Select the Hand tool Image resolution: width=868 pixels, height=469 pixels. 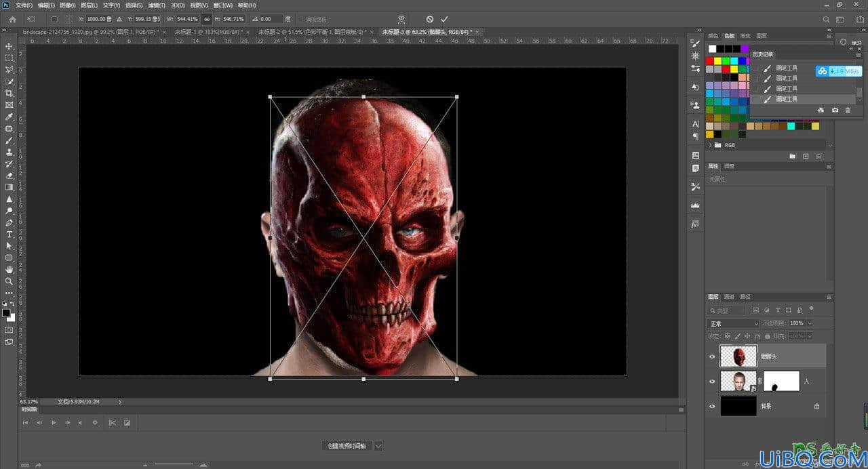tap(9, 269)
